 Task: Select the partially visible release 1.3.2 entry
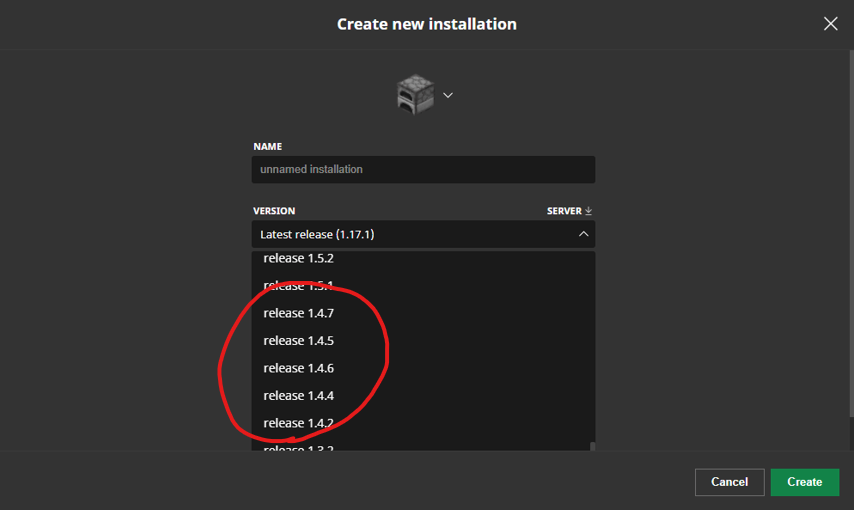click(299, 447)
